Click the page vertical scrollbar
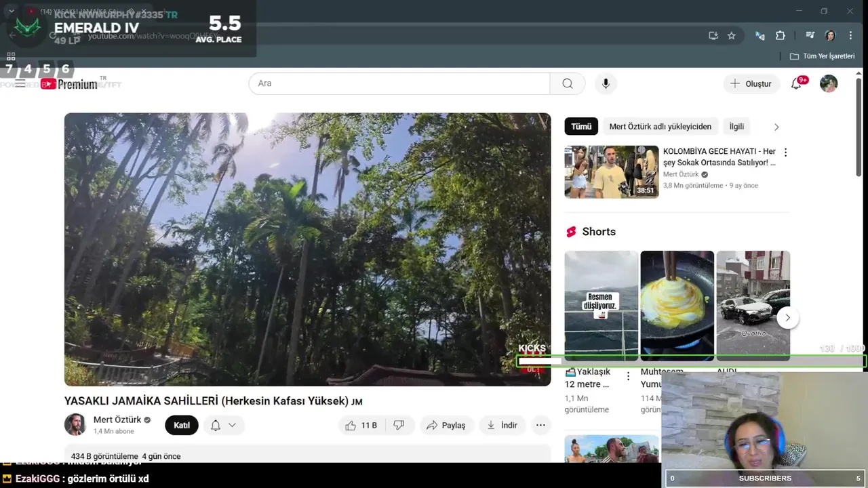868x488 pixels. point(859,129)
